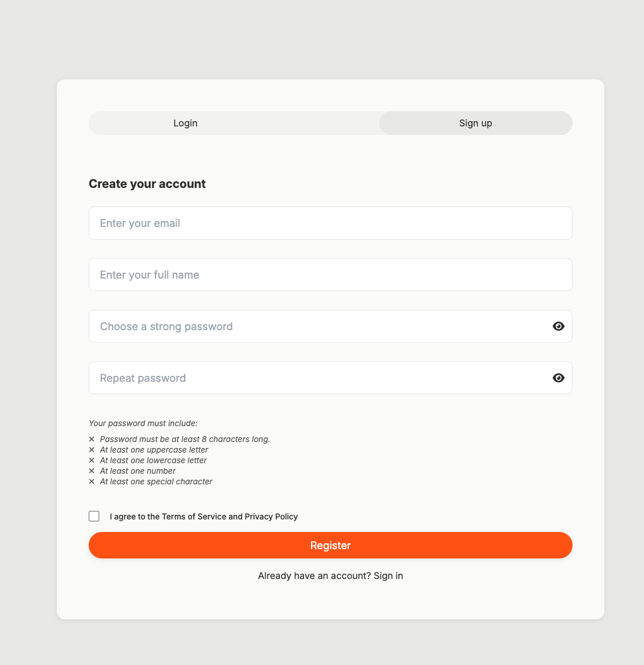Click the strong password input field

tap(318, 326)
